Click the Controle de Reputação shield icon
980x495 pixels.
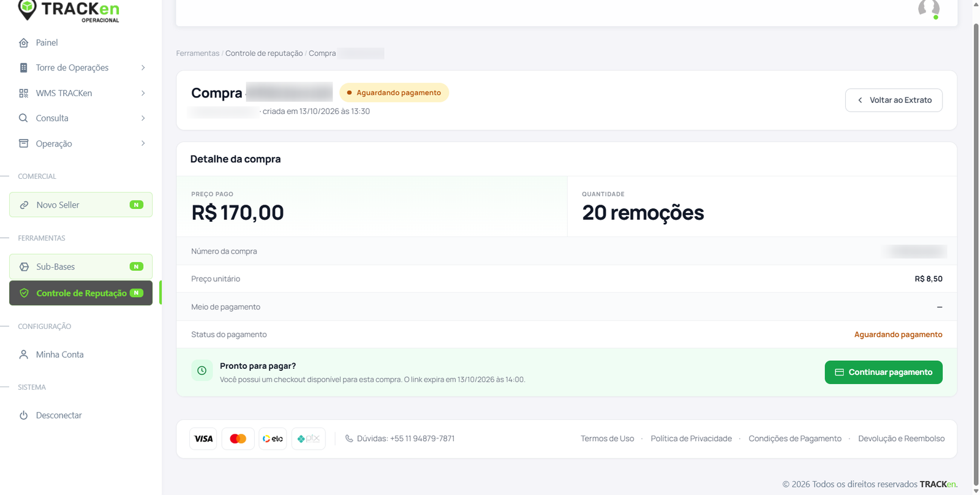tap(24, 293)
